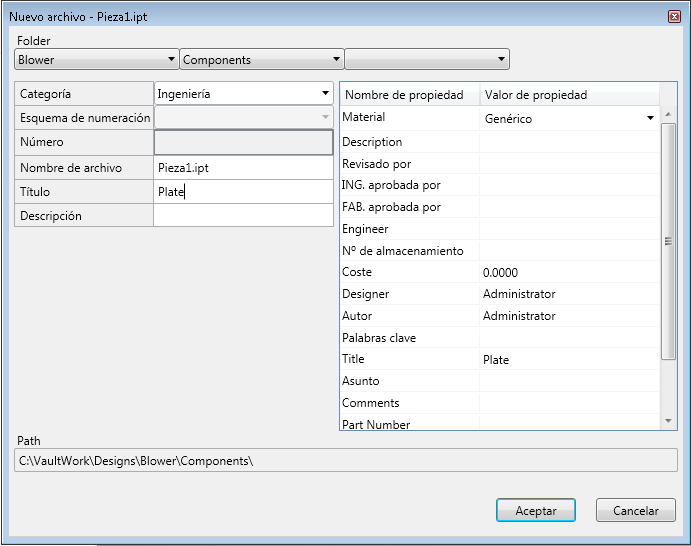
Task: Click the Valor de propiedad column header
Action: click(568, 95)
